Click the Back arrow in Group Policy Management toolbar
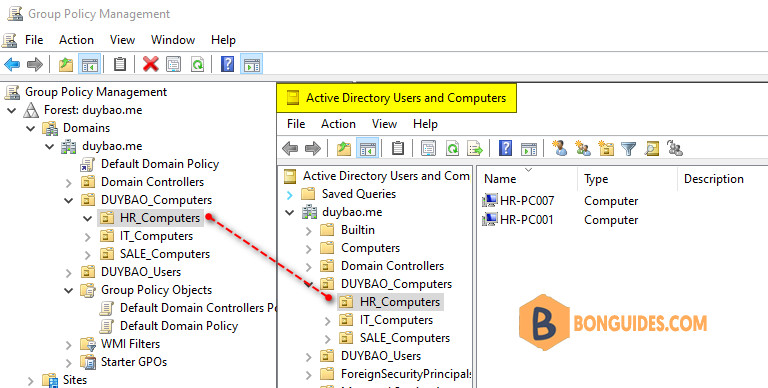Image resolution: width=768 pixels, height=388 pixels. [x=12, y=64]
